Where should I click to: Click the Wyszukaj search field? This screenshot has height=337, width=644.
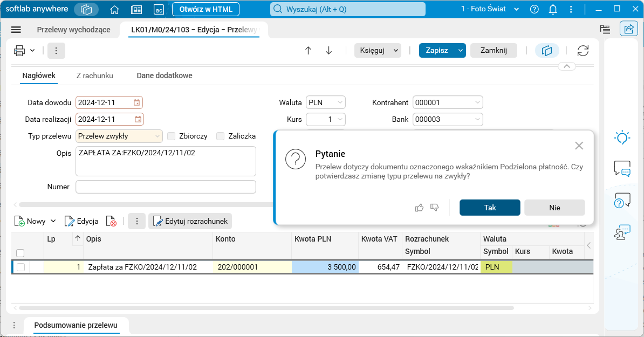[347, 9]
